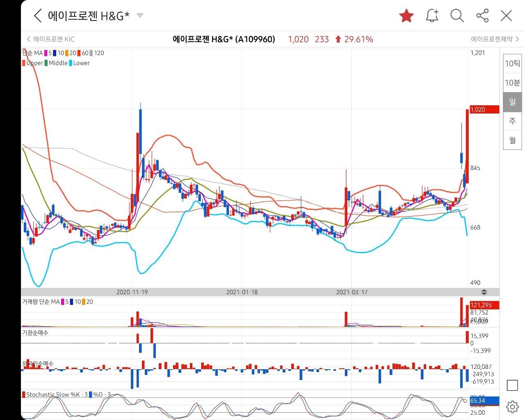Click the date label 2021-03-17
Screen dimensions: 525x420
(352, 292)
